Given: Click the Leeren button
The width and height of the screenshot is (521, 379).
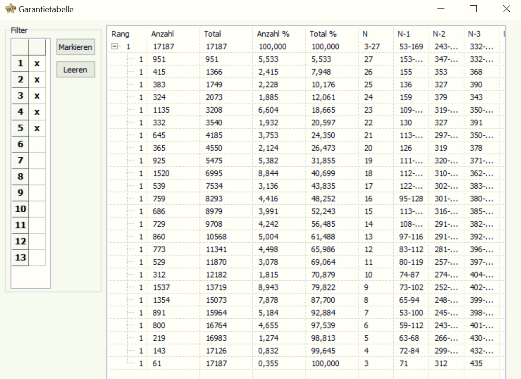Looking at the screenshot, I should (x=75, y=70).
